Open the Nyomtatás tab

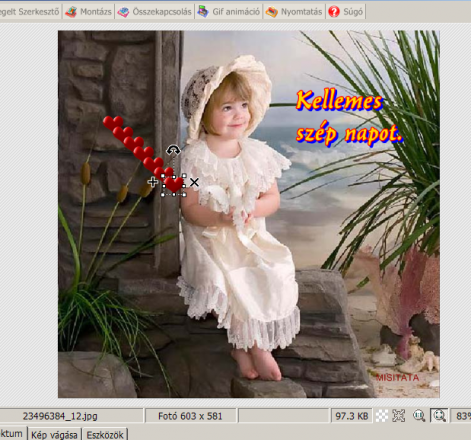pos(294,12)
